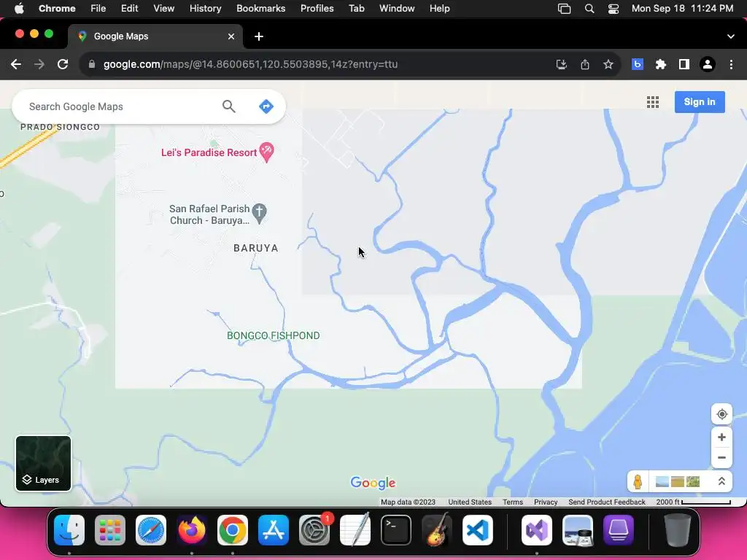
Task: Open the View menu
Action: click(x=163, y=8)
